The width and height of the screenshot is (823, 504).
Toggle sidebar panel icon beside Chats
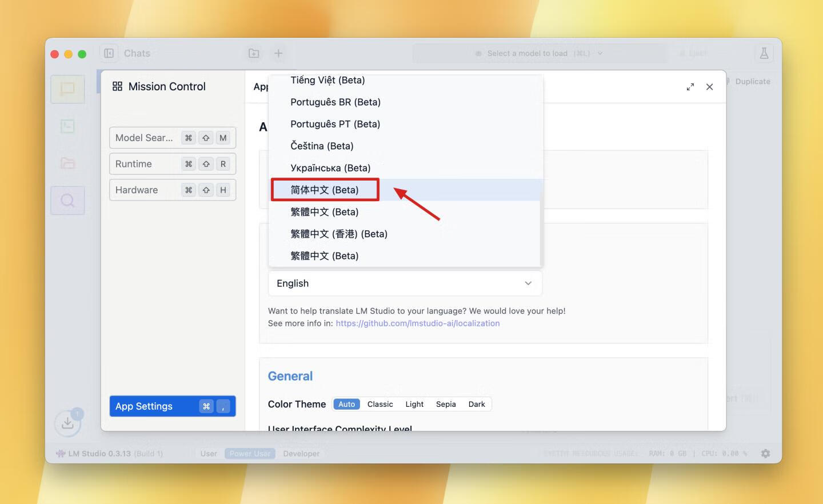coord(109,53)
